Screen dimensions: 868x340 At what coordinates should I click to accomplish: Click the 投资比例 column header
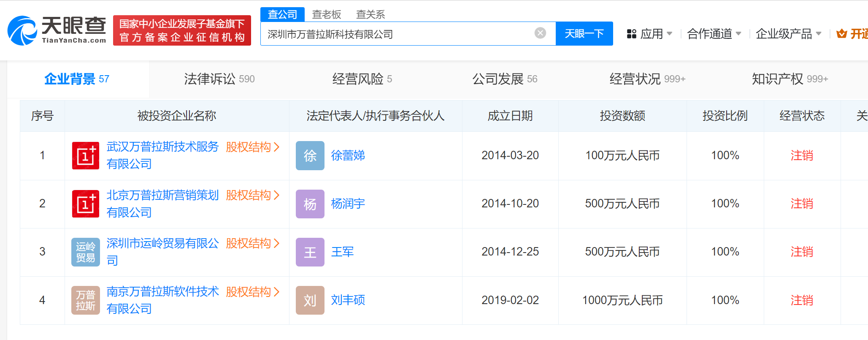tap(725, 116)
